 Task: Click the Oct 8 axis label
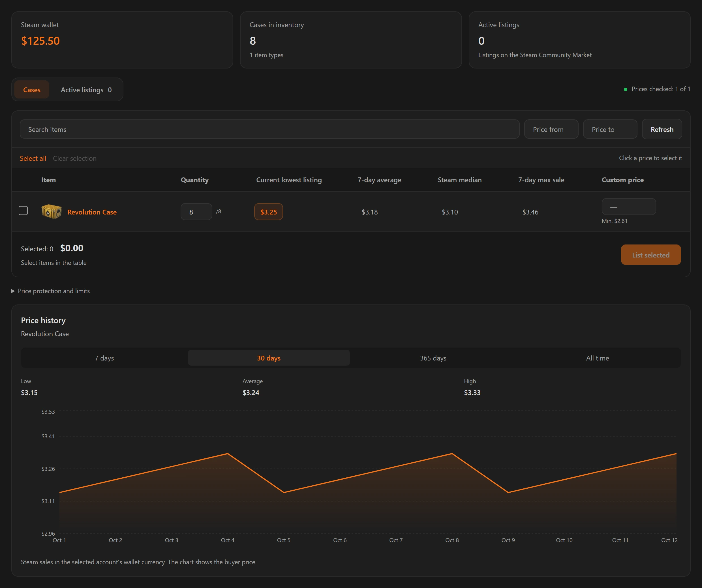click(452, 540)
